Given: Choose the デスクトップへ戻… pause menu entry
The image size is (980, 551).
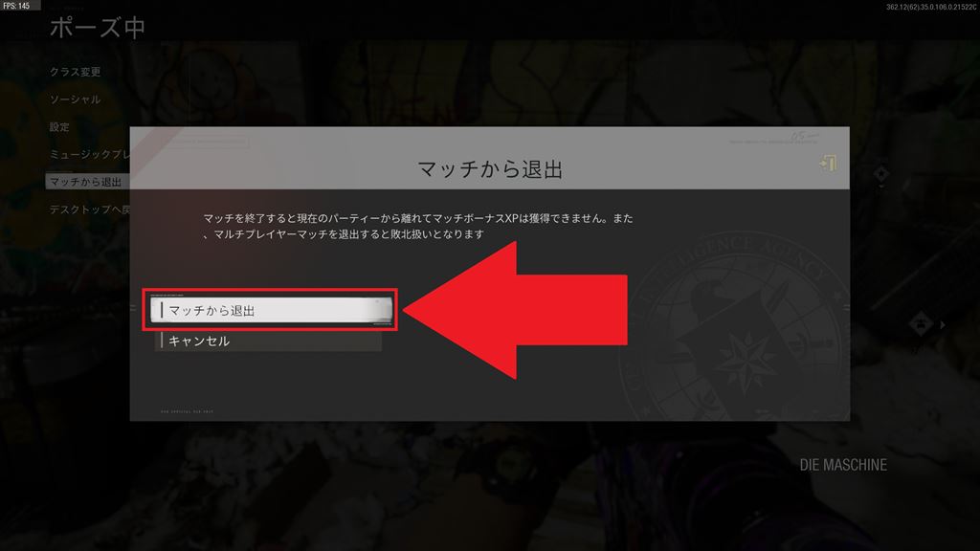Looking at the screenshot, I should [x=89, y=209].
